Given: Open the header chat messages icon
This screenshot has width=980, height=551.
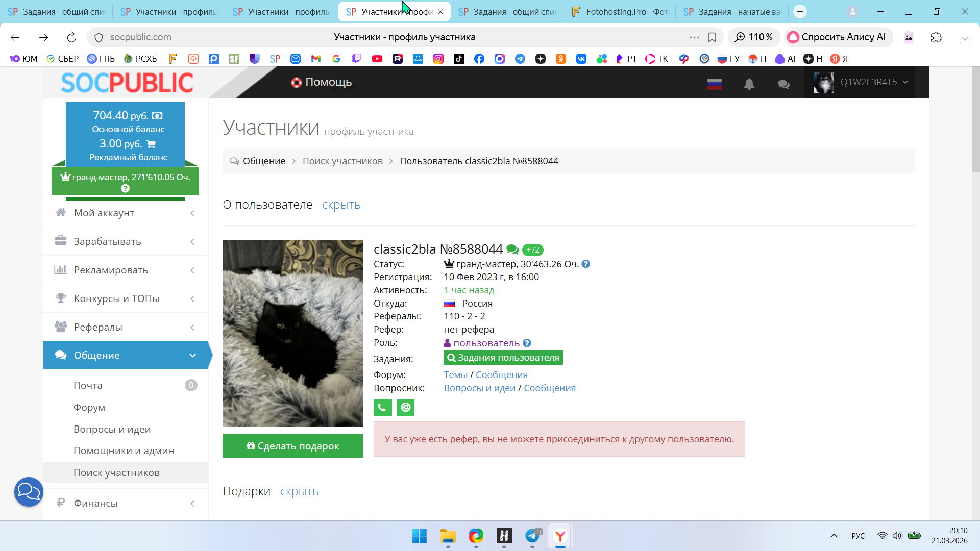Looking at the screenshot, I should click(783, 84).
